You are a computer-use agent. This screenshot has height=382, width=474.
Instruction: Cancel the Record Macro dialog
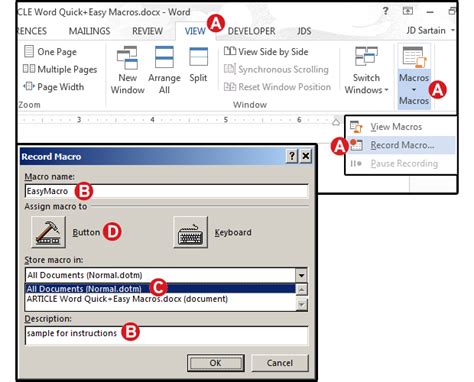pyautogui.click(x=280, y=363)
